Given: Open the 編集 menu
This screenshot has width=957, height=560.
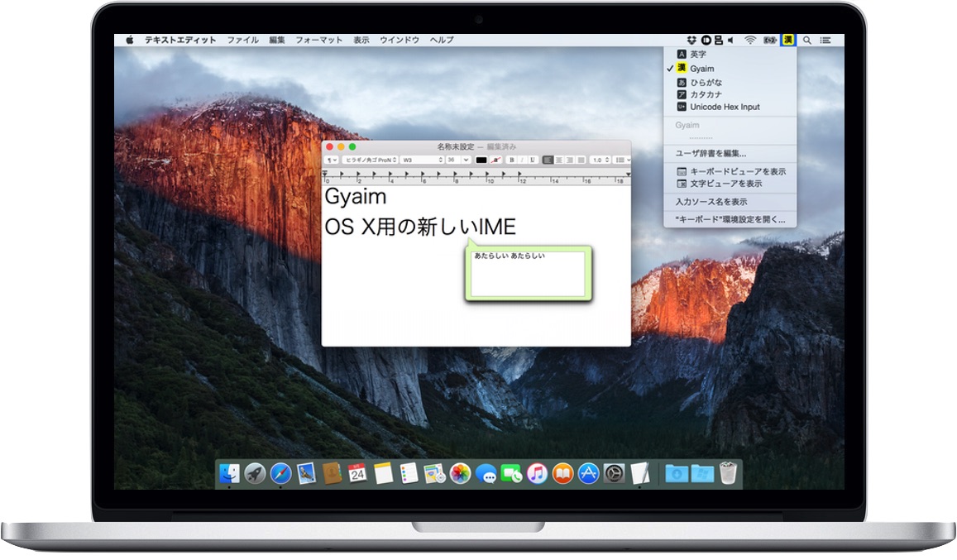Looking at the screenshot, I should click(x=277, y=40).
